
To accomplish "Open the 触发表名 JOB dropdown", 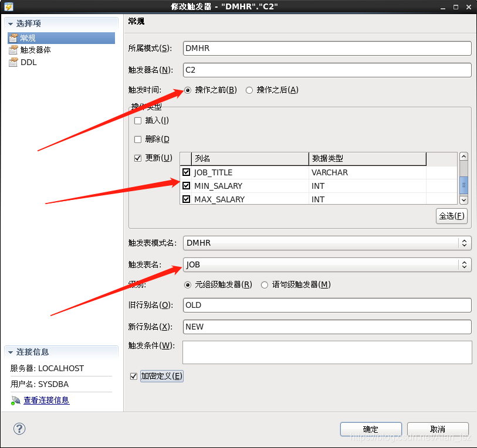I will 327,264.
